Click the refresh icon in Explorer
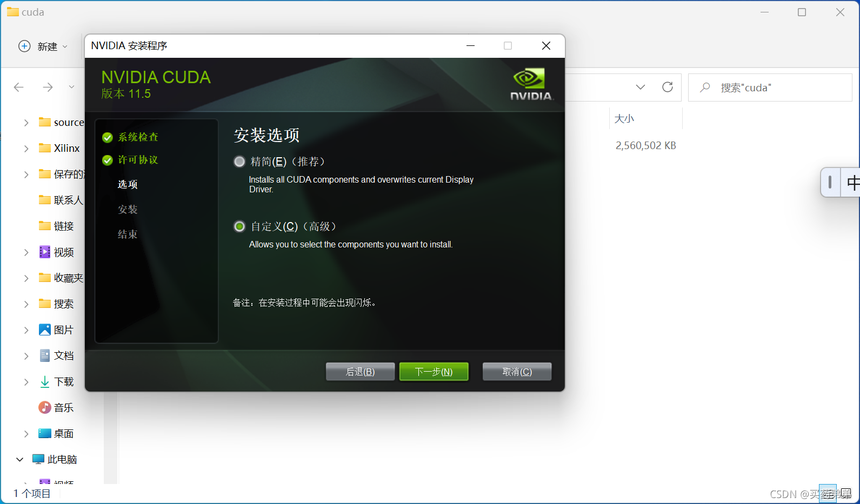 pyautogui.click(x=668, y=87)
